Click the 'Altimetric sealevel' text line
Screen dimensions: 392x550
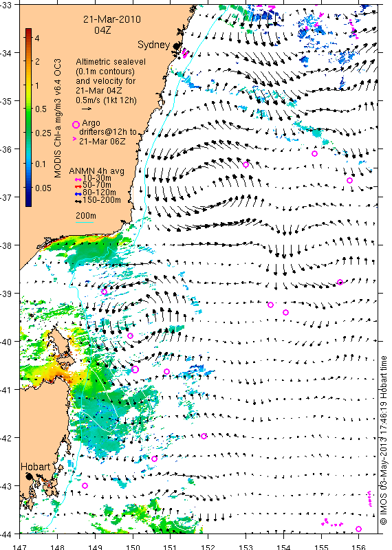[x=111, y=62]
